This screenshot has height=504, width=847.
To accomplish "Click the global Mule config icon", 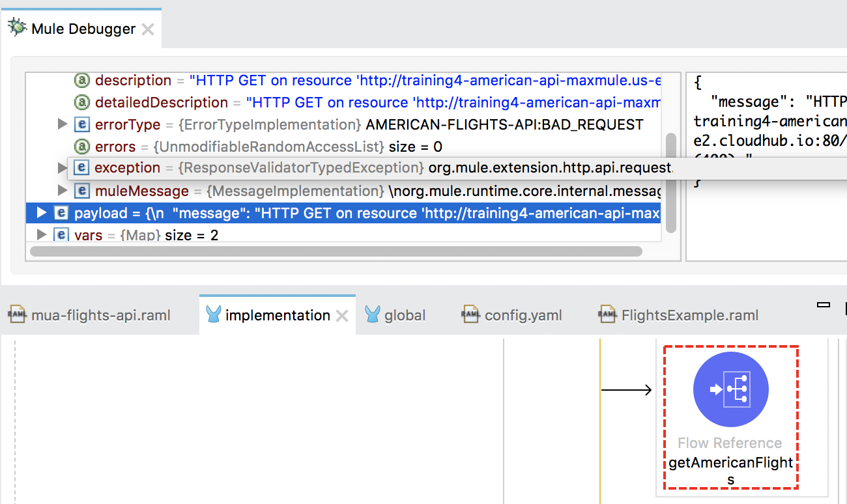I will pyautogui.click(x=372, y=315).
